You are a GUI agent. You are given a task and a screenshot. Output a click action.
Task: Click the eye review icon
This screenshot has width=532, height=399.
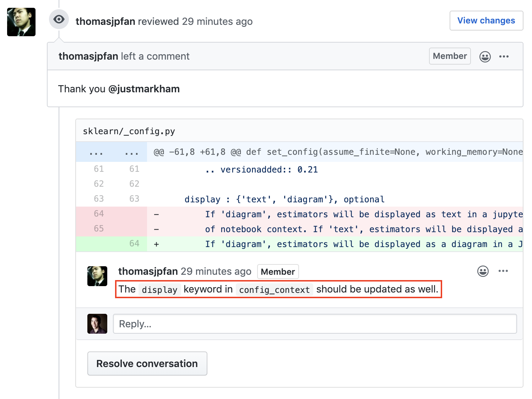pyautogui.click(x=59, y=19)
